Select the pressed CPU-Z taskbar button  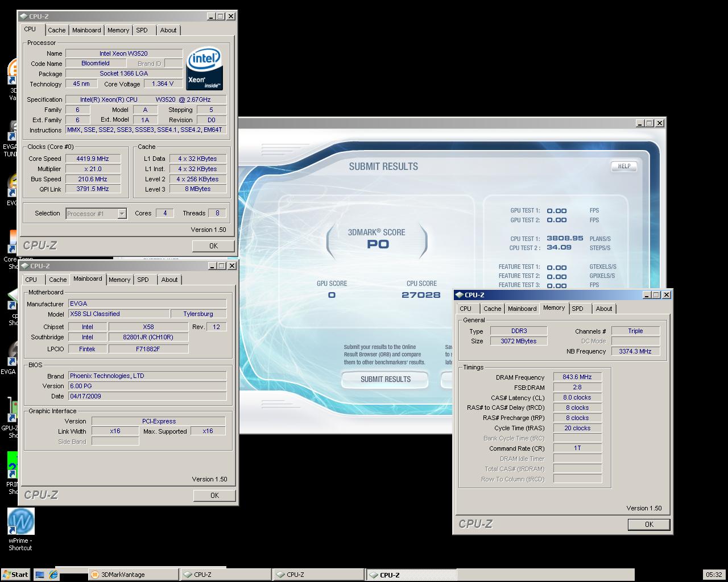[412, 575]
